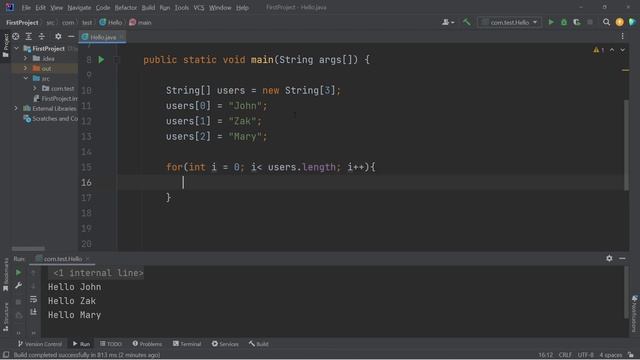Click the main method breadcrumb
The height and width of the screenshot is (360, 640).
click(x=140, y=22)
